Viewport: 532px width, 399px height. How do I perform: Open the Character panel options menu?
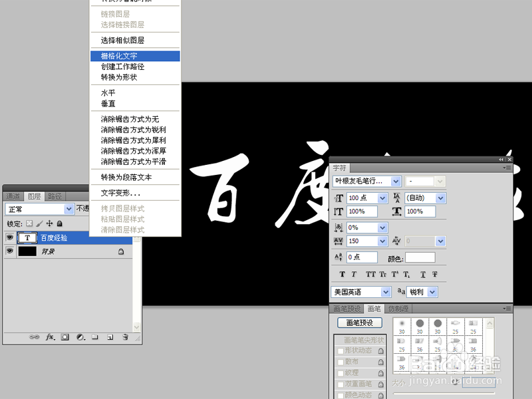[507, 168]
